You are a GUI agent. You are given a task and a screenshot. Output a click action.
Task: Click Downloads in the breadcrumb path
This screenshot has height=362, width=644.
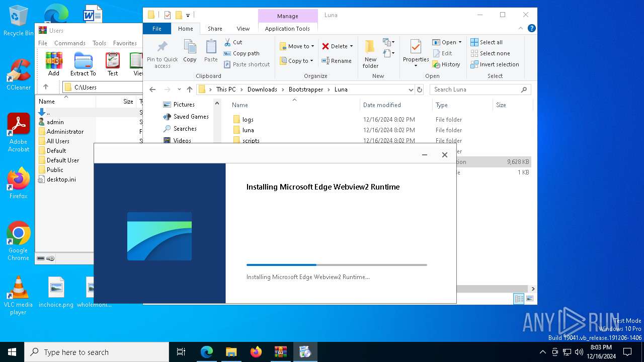click(x=262, y=89)
